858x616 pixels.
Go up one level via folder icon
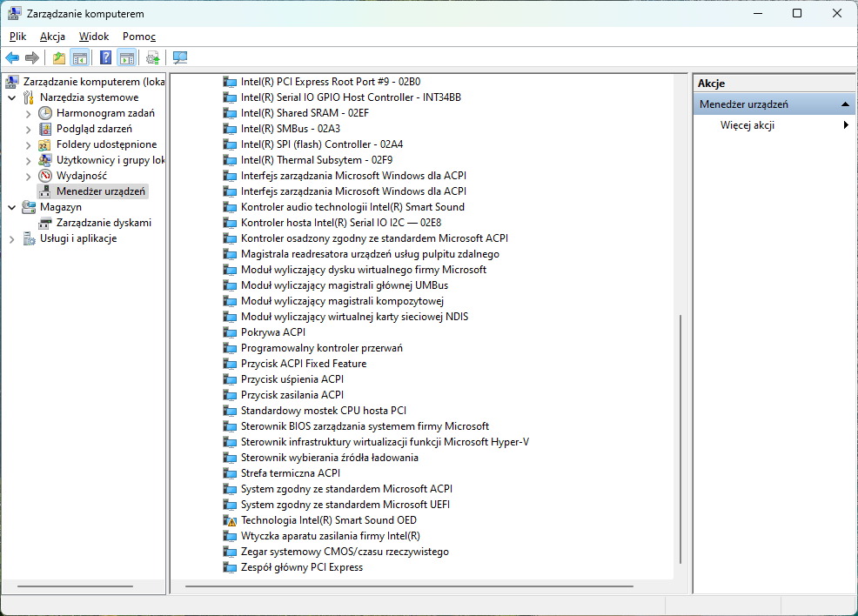click(59, 57)
